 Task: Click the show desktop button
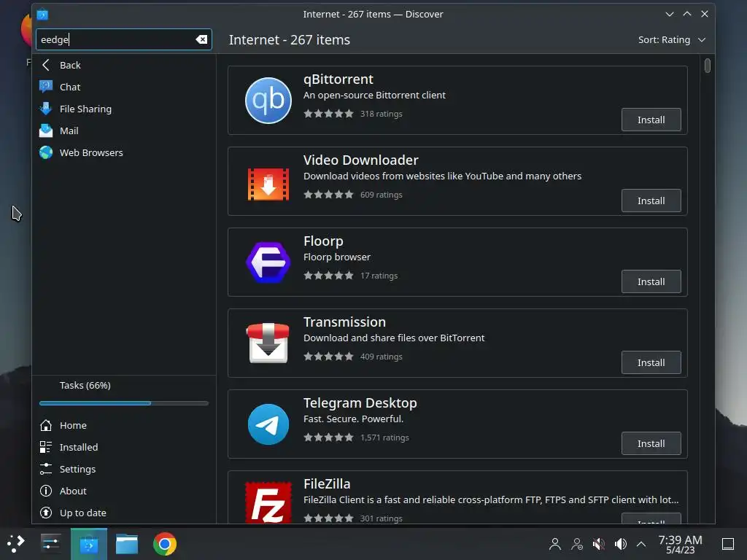coord(728,544)
